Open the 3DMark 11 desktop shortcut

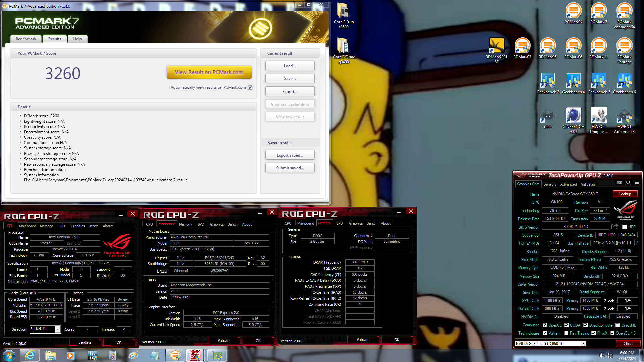(x=599, y=48)
